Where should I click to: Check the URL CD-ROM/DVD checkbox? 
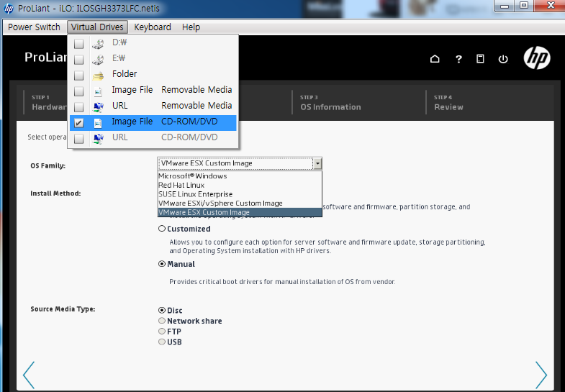pos(78,139)
